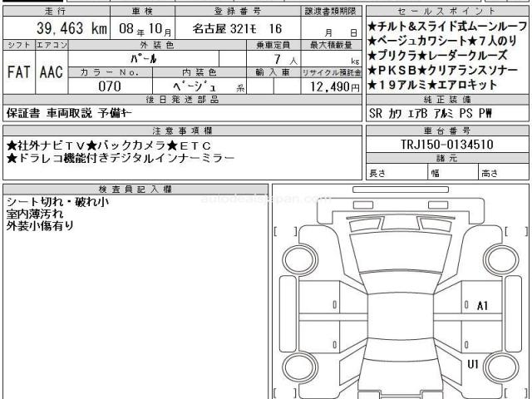
Task: Select the AAC air conditioner cell
Action: (x=52, y=71)
